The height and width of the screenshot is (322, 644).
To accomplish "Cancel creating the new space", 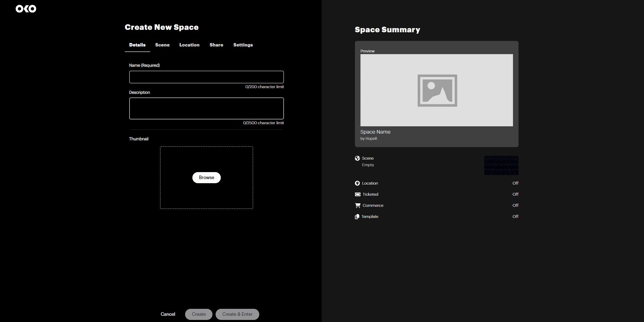I will click(x=168, y=314).
